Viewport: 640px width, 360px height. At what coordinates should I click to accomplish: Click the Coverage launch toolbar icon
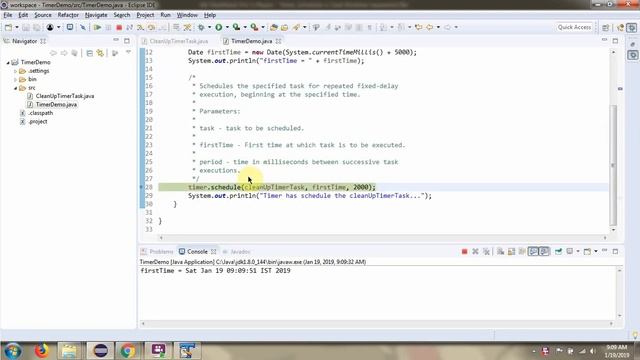coord(236,27)
